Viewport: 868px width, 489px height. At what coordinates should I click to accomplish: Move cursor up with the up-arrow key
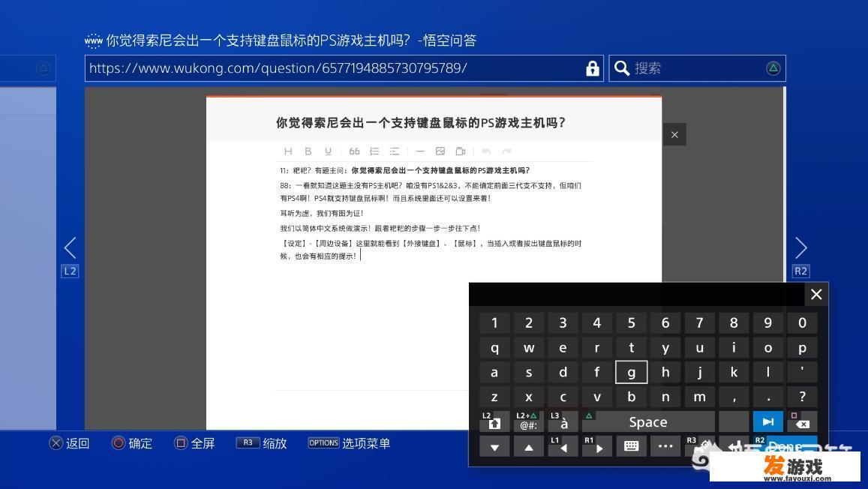point(529,446)
